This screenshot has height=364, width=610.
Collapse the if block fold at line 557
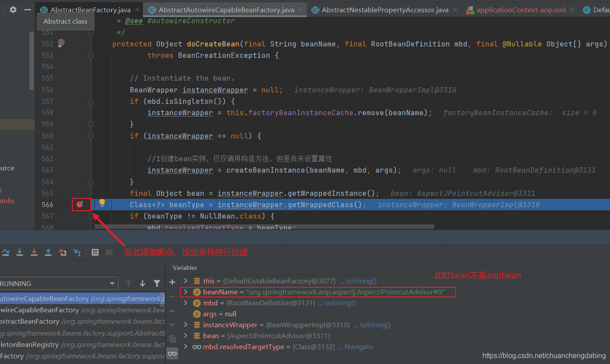tap(91, 102)
